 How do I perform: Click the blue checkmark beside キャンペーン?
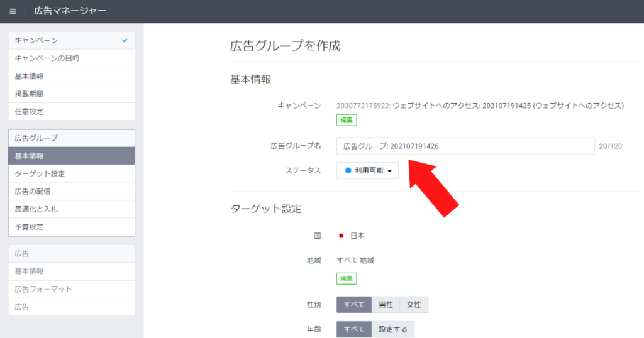coord(125,41)
